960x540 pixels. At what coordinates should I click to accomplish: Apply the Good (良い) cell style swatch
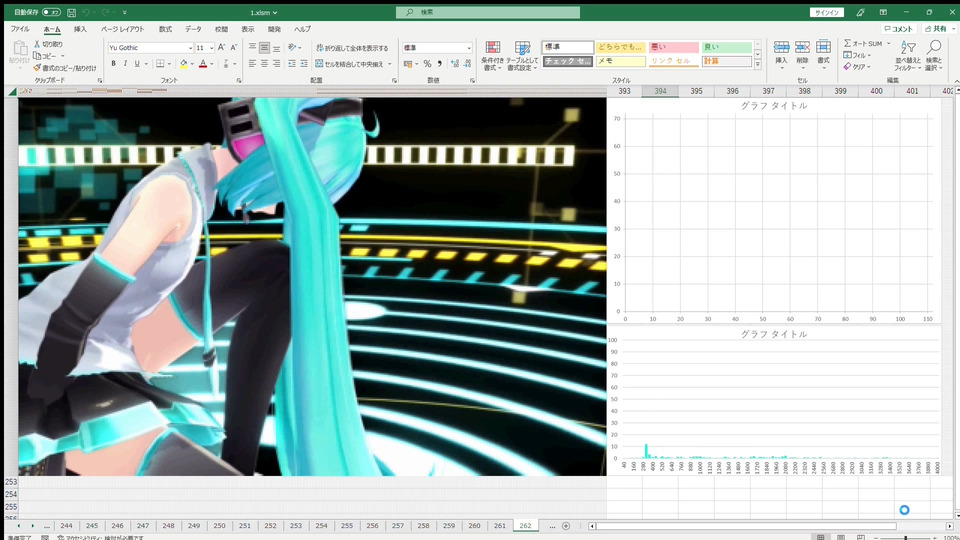point(727,47)
